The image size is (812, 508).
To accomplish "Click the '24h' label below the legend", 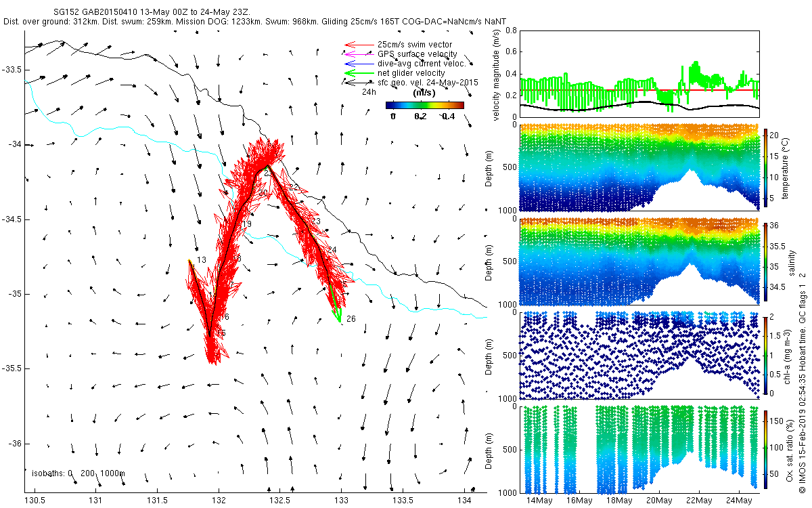I will (x=369, y=91).
